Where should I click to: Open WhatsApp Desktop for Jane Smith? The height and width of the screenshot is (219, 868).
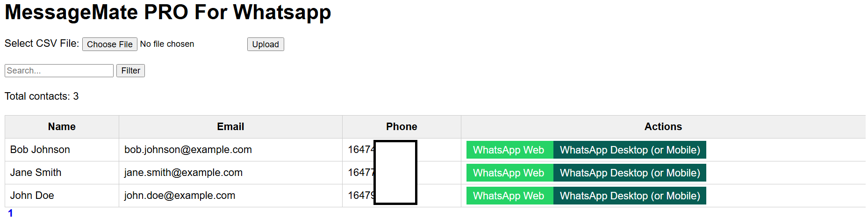[x=630, y=173]
